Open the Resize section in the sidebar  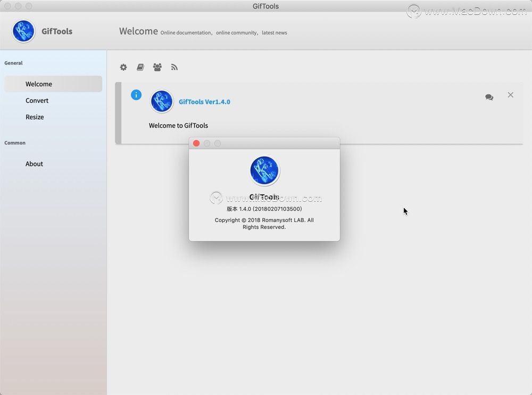point(53,117)
